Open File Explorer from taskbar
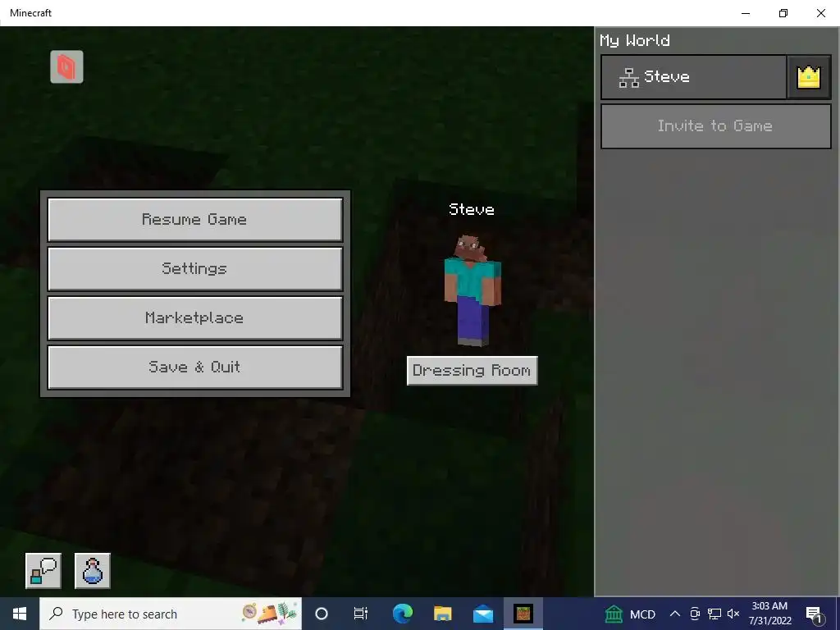This screenshot has height=630, width=840. pyautogui.click(x=442, y=614)
